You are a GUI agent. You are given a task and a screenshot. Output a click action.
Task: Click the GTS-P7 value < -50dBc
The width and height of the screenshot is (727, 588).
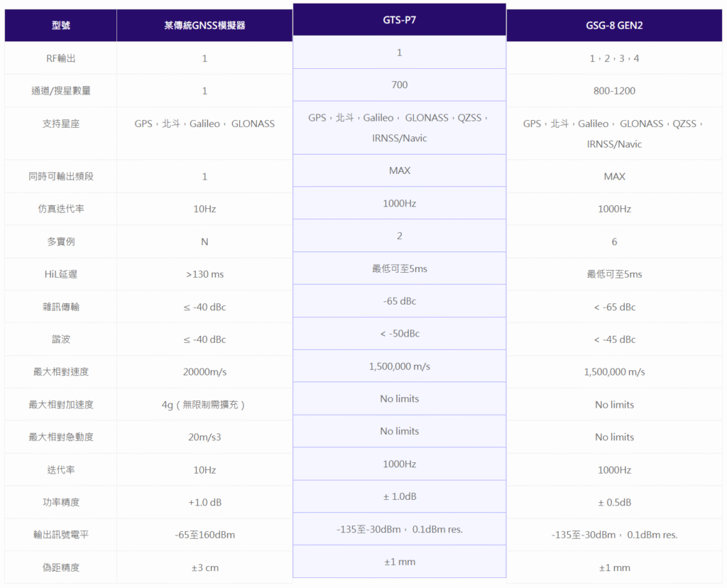(x=399, y=334)
